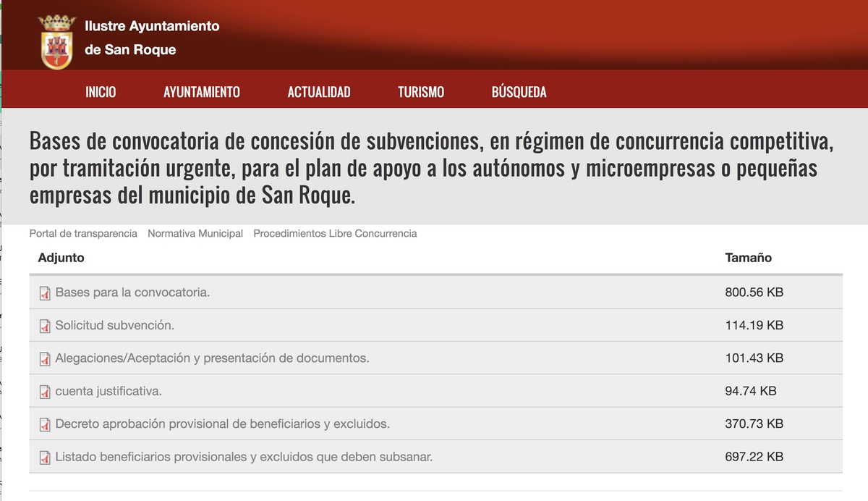Open the cuenta justificativa attachment
The height and width of the screenshot is (501, 868).
coord(109,391)
